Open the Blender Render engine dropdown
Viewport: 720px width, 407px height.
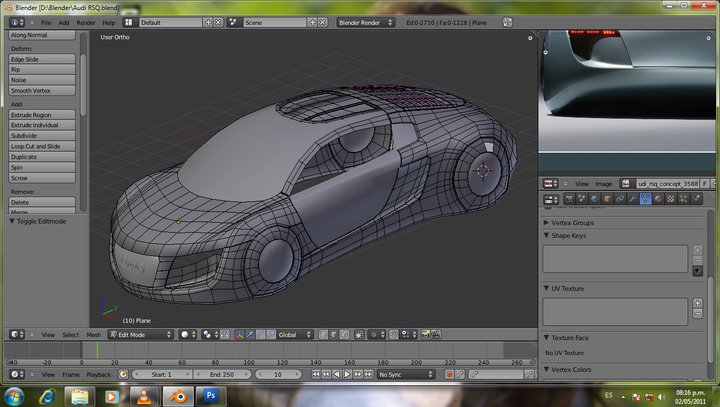point(366,21)
